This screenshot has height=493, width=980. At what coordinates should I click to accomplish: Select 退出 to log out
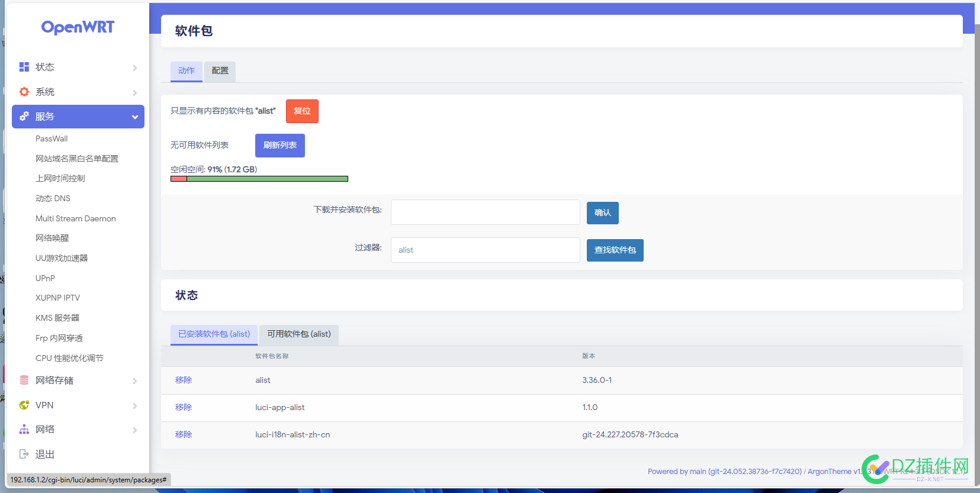pyautogui.click(x=78, y=454)
